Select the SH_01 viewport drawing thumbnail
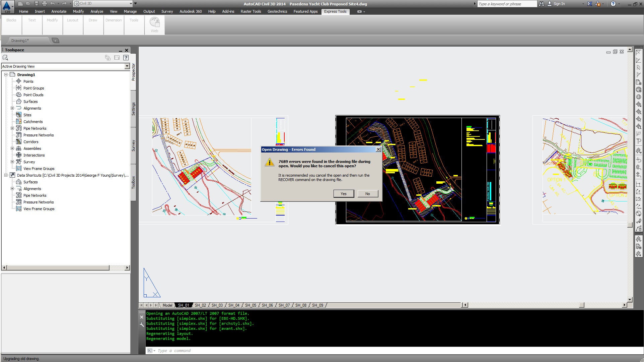644x362 pixels. [418, 170]
